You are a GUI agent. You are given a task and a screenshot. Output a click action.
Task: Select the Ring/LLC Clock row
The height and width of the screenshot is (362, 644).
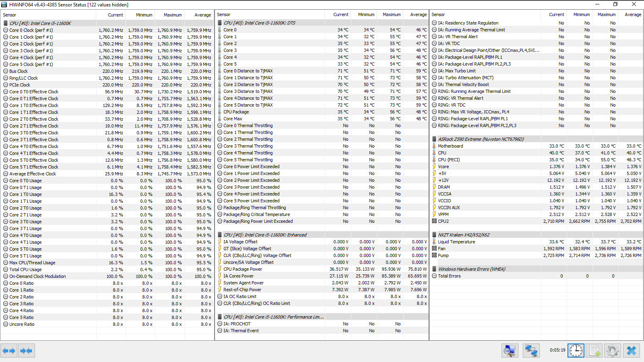coord(107,78)
